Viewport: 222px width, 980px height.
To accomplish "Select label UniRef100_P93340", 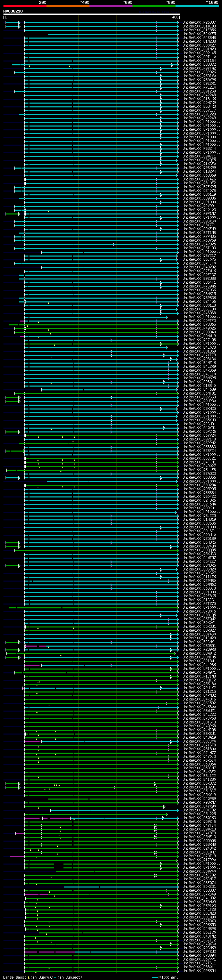I will tap(199, 332).
